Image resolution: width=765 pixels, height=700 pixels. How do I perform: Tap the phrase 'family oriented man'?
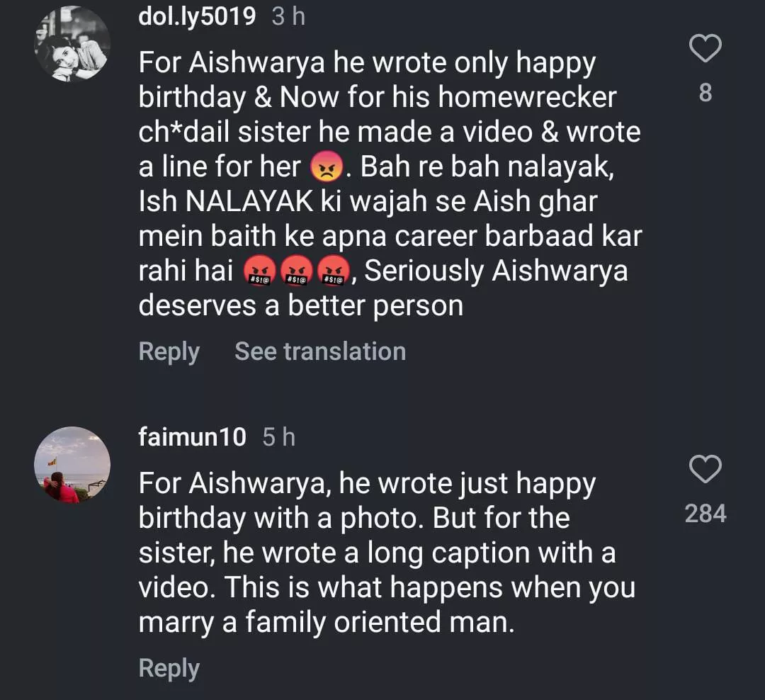pos(378,622)
